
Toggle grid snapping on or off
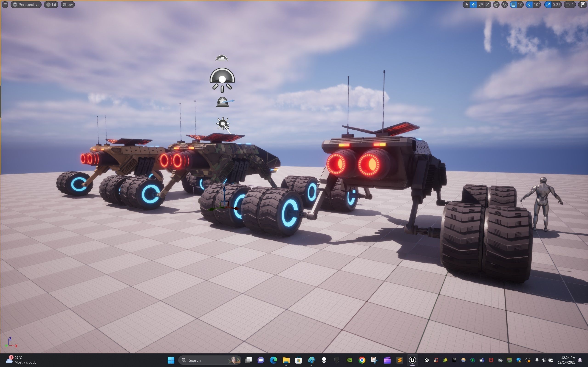coord(513,5)
